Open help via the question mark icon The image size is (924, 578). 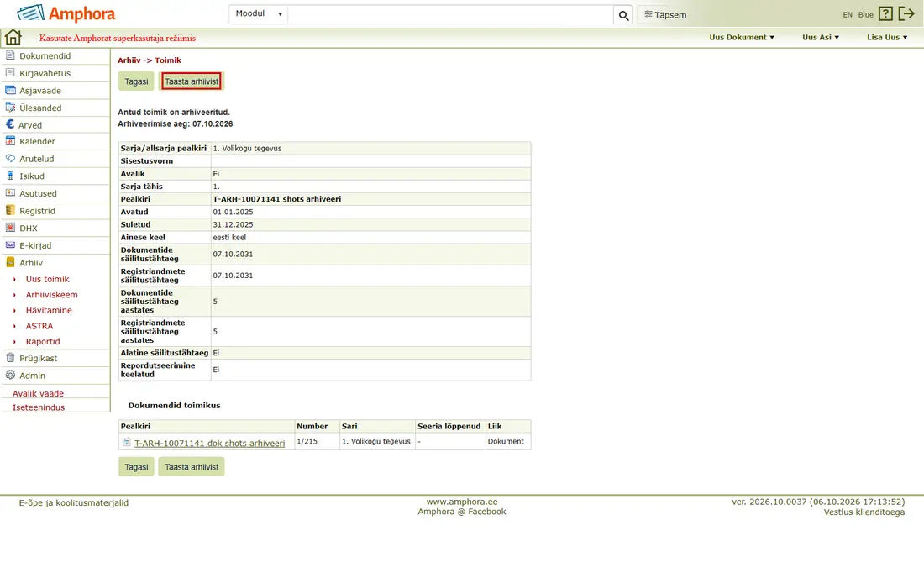(885, 13)
